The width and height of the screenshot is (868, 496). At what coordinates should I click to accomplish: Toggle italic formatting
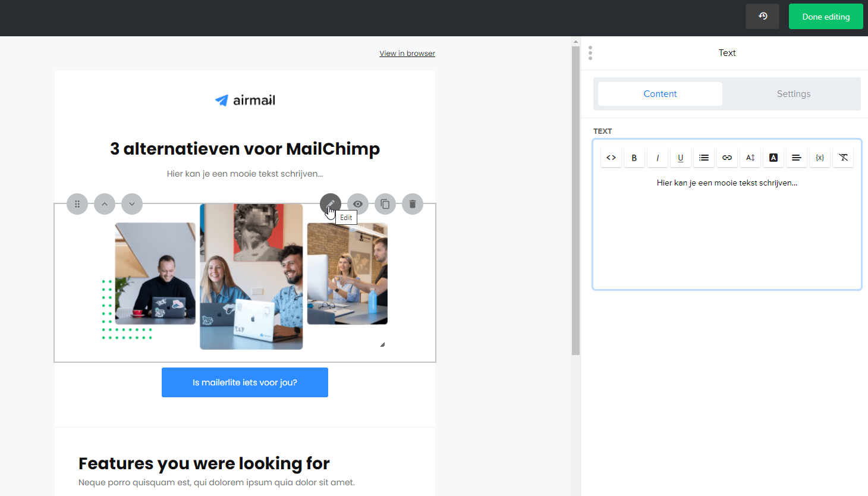tap(658, 158)
